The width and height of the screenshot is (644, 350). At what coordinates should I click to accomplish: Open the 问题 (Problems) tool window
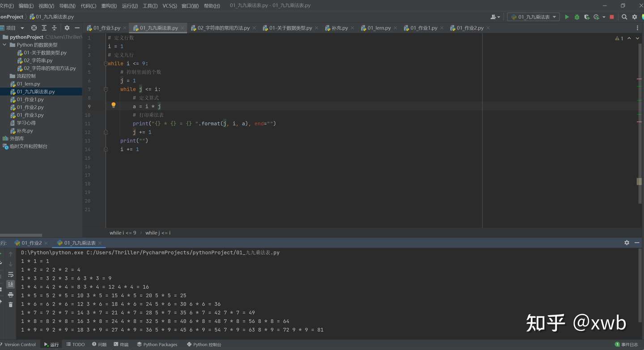[99, 345]
